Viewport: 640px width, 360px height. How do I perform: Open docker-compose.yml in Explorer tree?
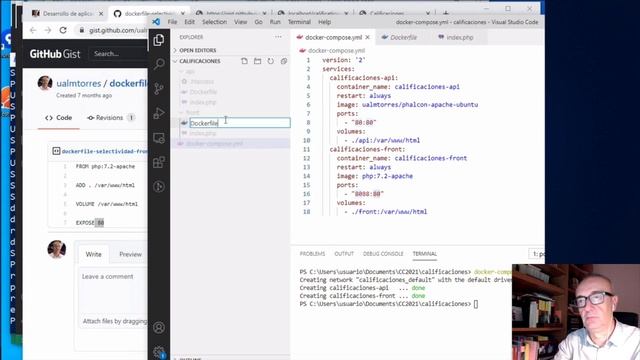click(x=214, y=144)
